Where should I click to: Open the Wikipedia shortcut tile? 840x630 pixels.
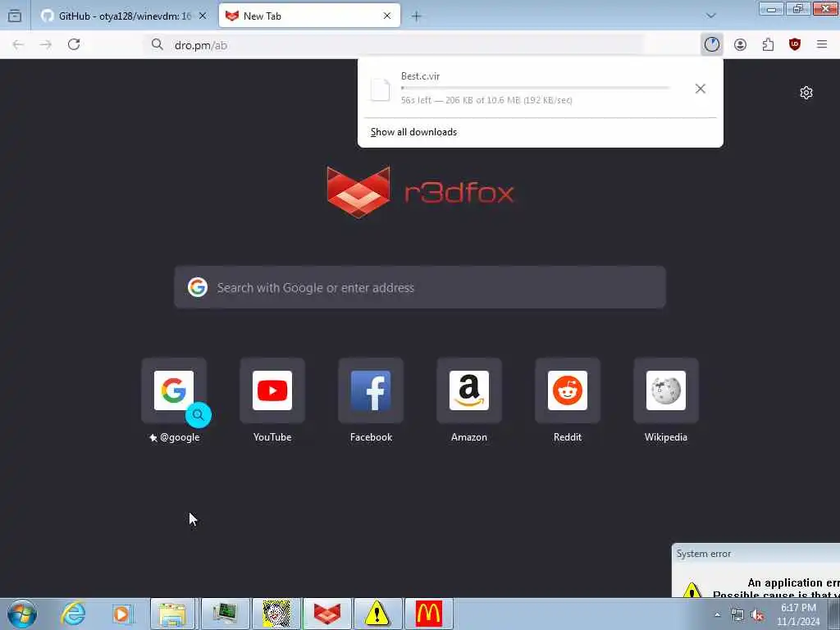[x=666, y=390]
